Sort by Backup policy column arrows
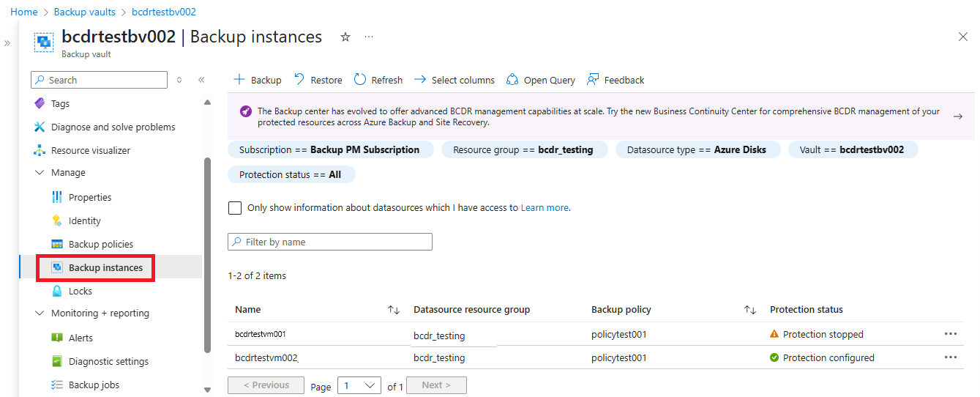 click(750, 310)
